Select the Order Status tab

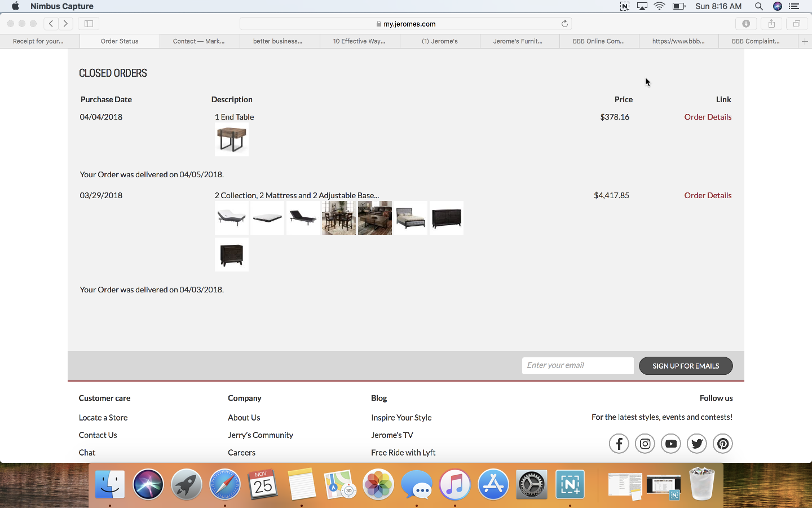point(120,41)
